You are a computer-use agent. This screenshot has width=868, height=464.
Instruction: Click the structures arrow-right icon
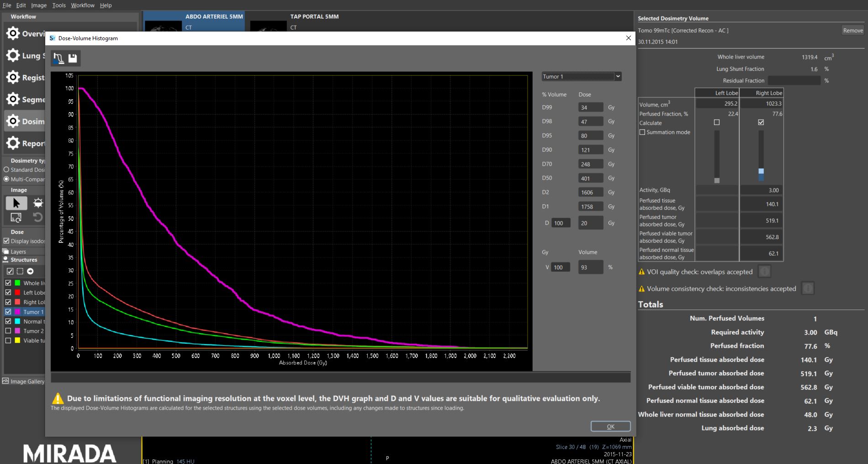click(30, 271)
